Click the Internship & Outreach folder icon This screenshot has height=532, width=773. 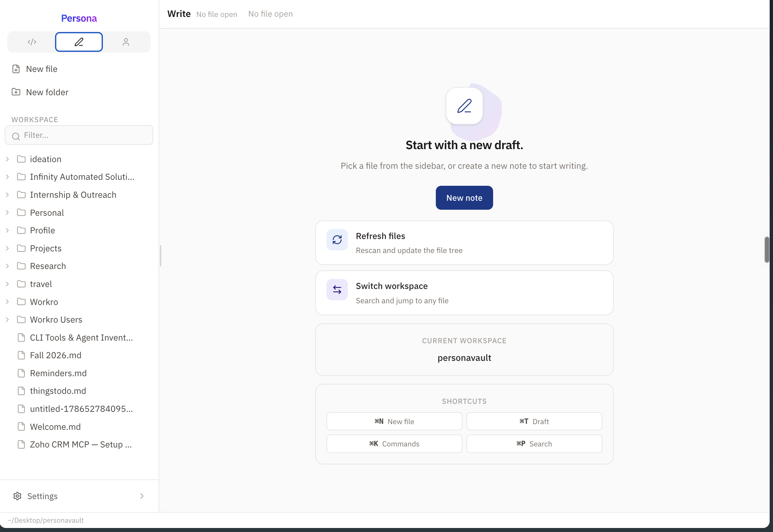pos(21,195)
